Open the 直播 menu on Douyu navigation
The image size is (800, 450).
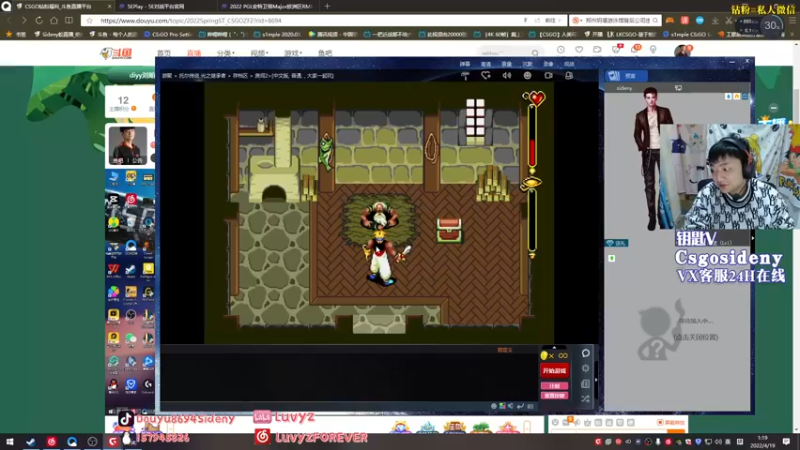pyautogui.click(x=194, y=53)
